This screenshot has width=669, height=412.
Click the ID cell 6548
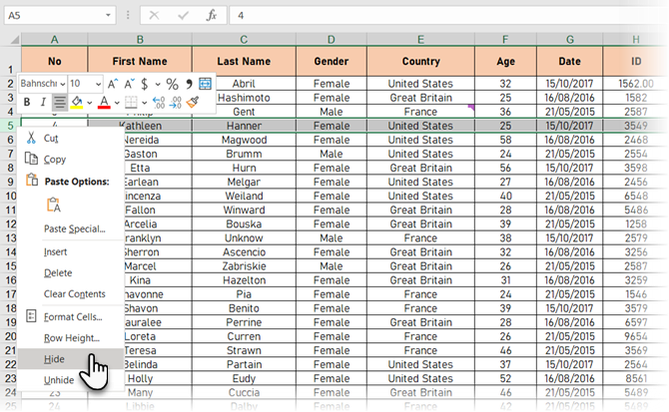tap(636, 196)
